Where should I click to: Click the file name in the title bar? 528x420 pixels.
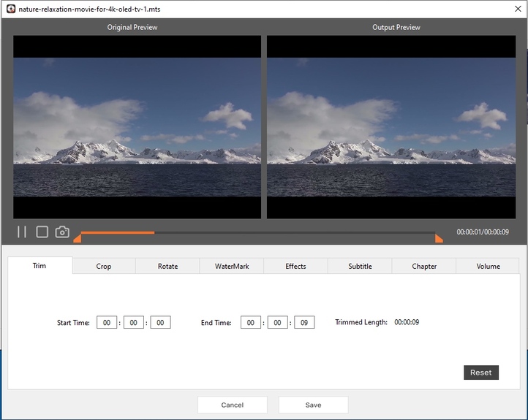click(89, 9)
